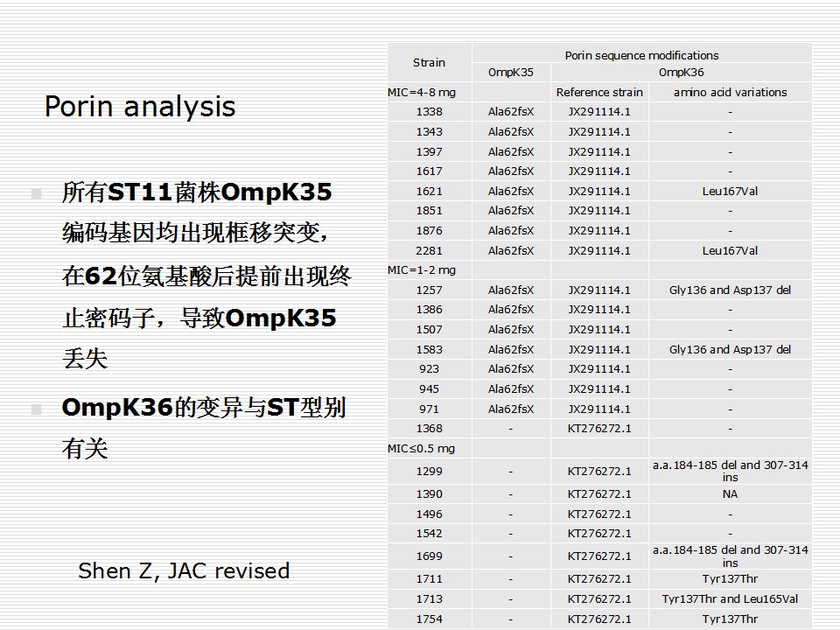The height and width of the screenshot is (630, 840).
Task: Click 'Tyr137Thr' in the 1754 row
Action: point(730,619)
